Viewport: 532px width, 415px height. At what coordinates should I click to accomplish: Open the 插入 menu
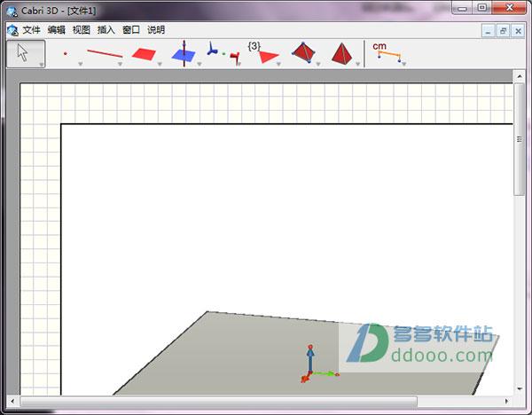point(106,29)
